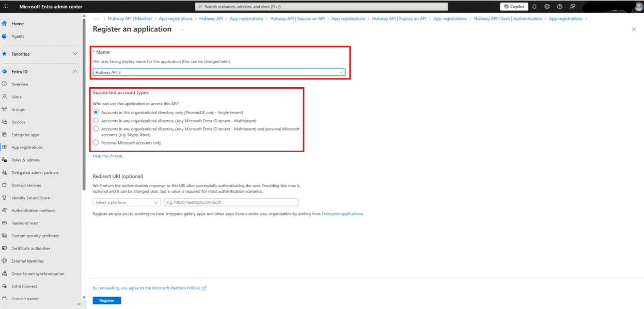Select Personal Microsoft accounts only option
This screenshot has height=309, width=644.
tap(96, 142)
